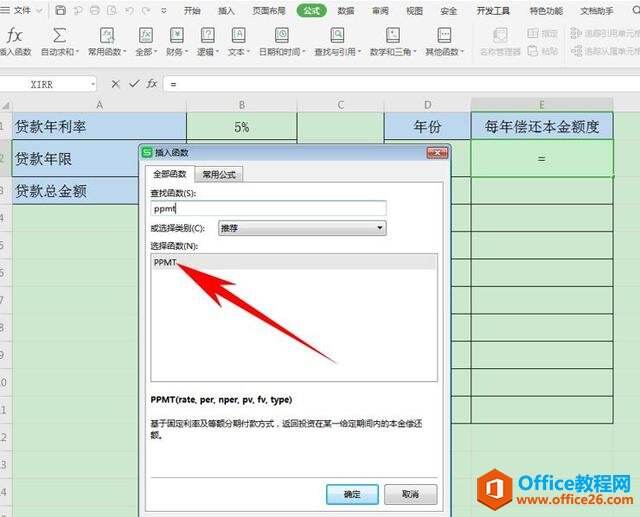Select cell D1 labeled 年份
640x517 pixels.
click(x=427, y=127)
